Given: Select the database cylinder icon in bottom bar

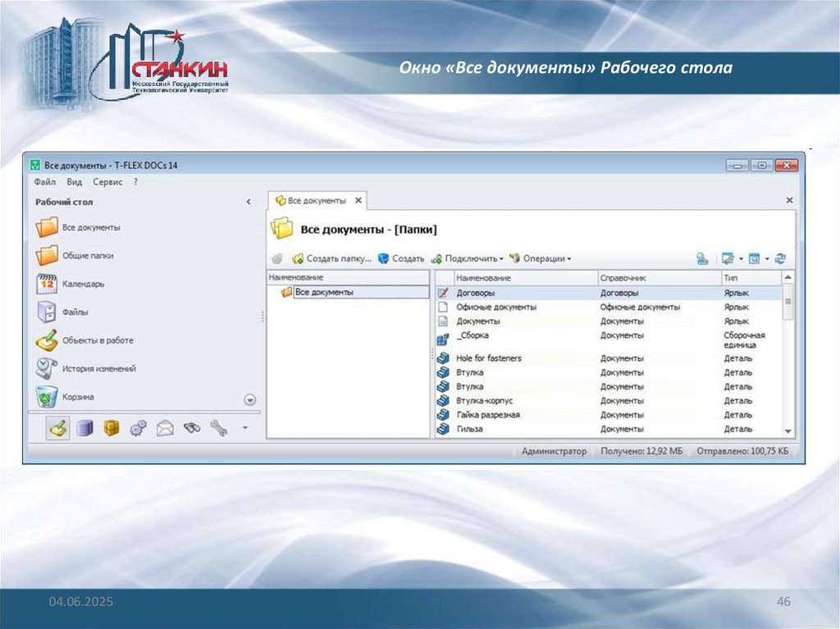Looking at the screenshot, I should (x=84, y=427).
